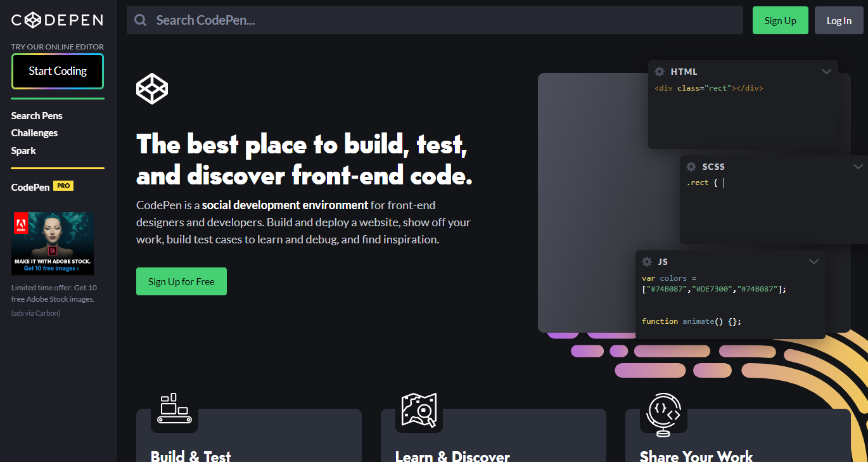This screenshot has width=868, height=462.
Task: Click the Share Your Work heading
Action: click(x=696, y=456)
